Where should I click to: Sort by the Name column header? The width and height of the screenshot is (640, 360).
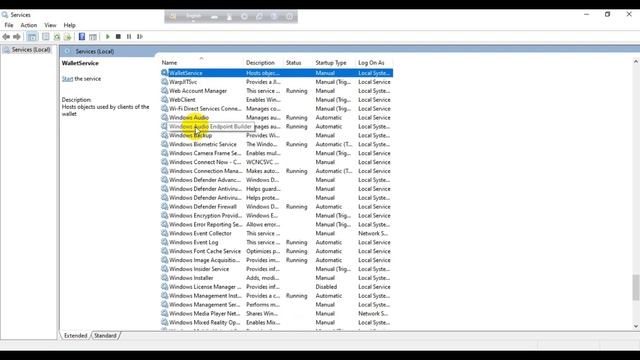(202, 63)
